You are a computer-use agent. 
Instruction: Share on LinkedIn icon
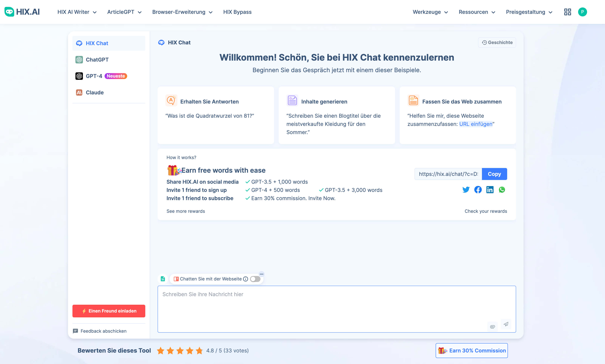click(x=490, y=190)
